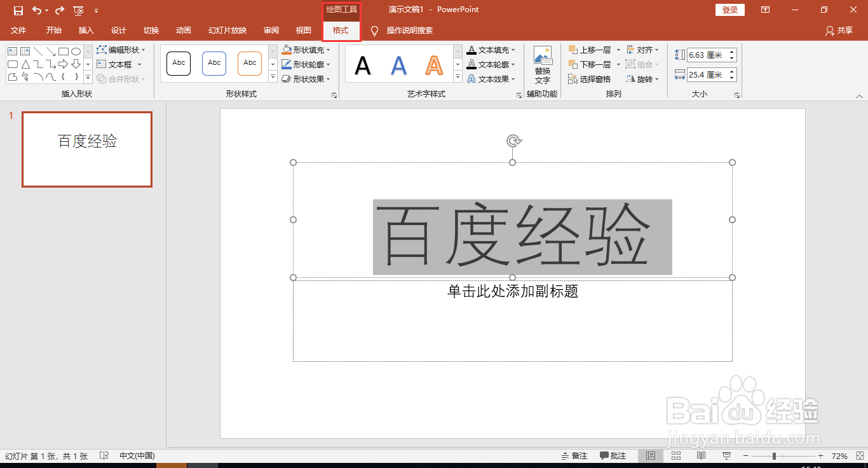The image size is (868, 468).
Task: Open Shape Fill (形状填充) color menu
Action: point(306,50)
